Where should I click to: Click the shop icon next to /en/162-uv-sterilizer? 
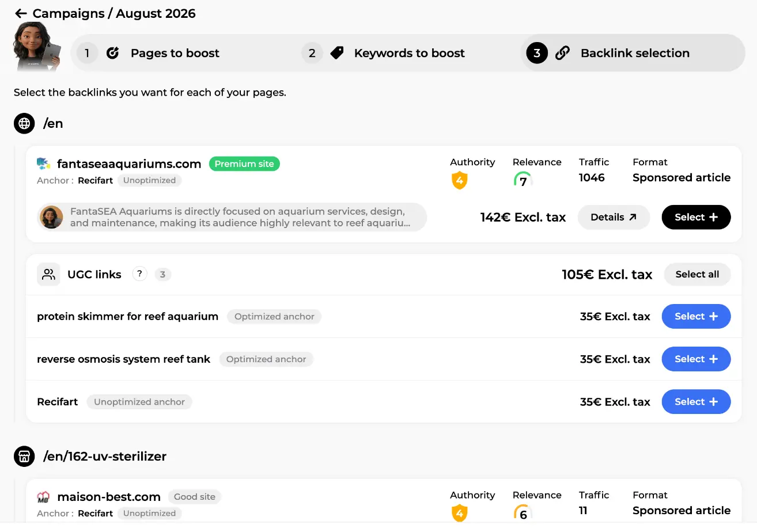coord(24,456)
